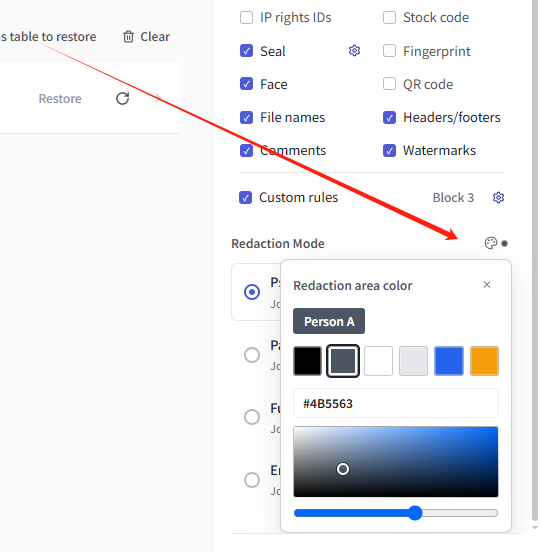Click the Redaction Mode heading

click(x=278, y=244)
